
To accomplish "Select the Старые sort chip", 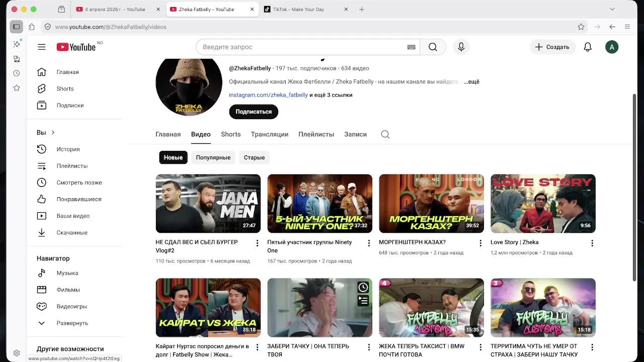I will [x=254, y=157].
